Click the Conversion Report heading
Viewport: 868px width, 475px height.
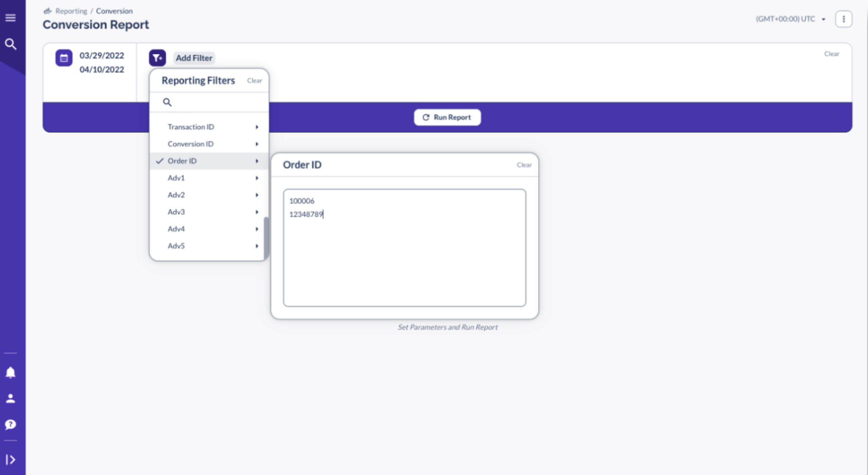(x=96, y=24)
